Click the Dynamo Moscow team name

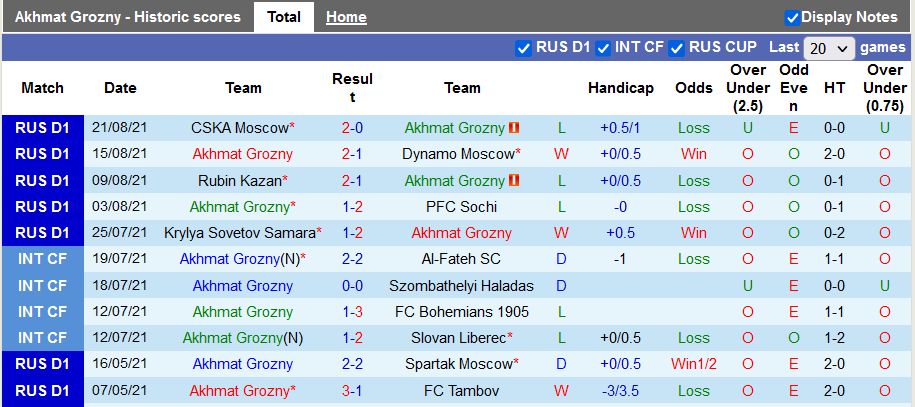457,154
